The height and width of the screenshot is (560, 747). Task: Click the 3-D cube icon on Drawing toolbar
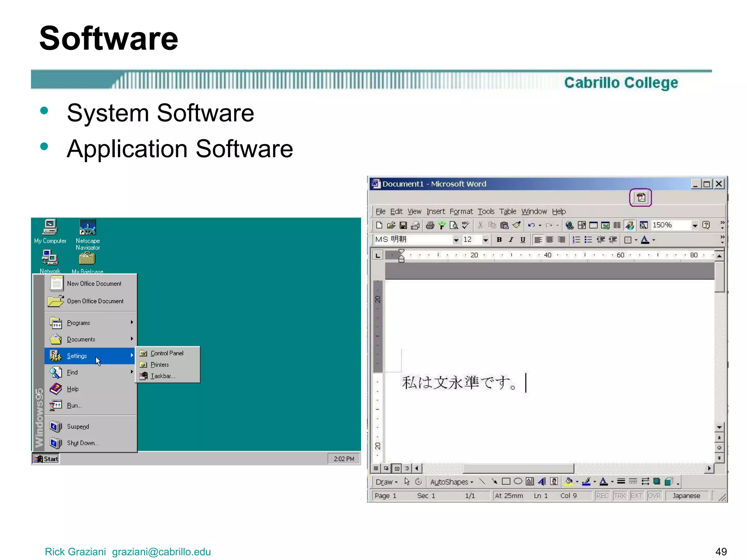[x=668, y=482]
